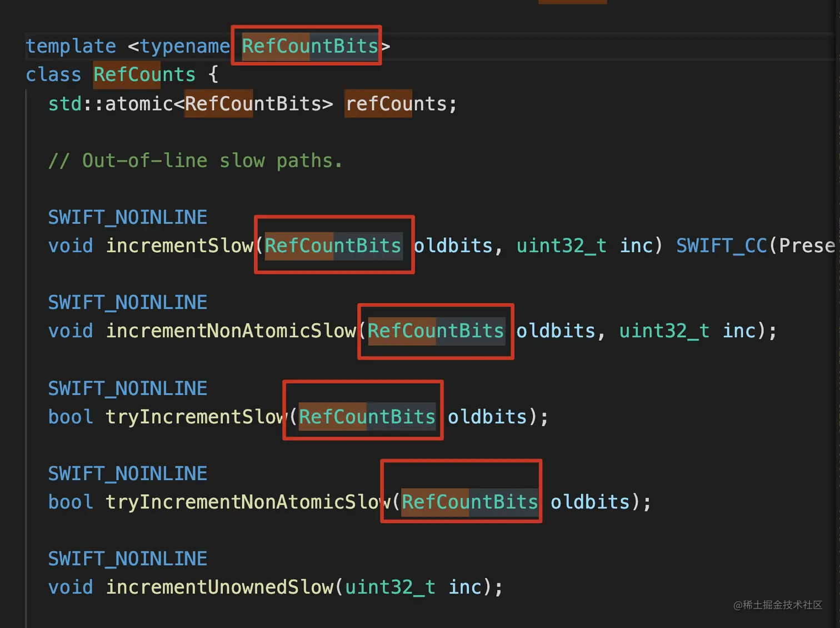Image resolution: width=840 pixels, height=628 pixels.
Task: Click the 'Out-of-line slow paths' comment
Action: [x=196, y=161]
